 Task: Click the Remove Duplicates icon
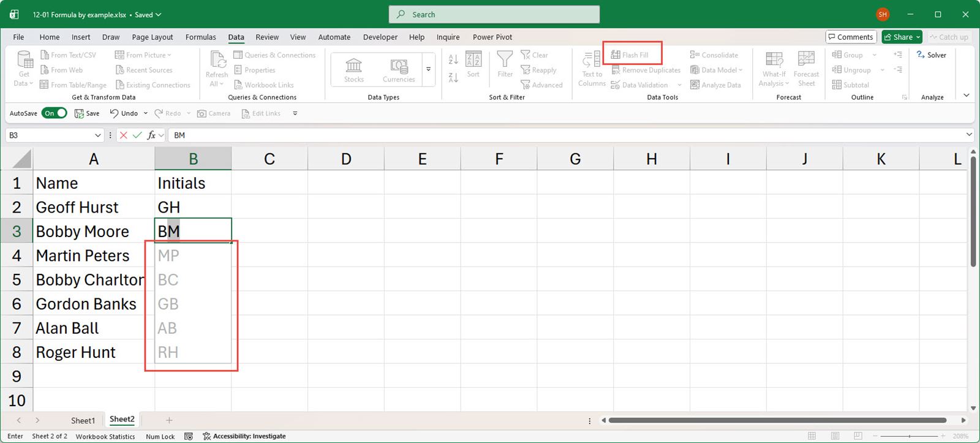point(616,70)
